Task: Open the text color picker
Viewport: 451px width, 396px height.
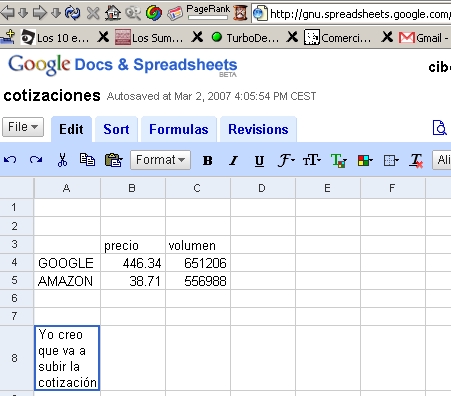Action: pyautogui.click(x=339, y=161)
